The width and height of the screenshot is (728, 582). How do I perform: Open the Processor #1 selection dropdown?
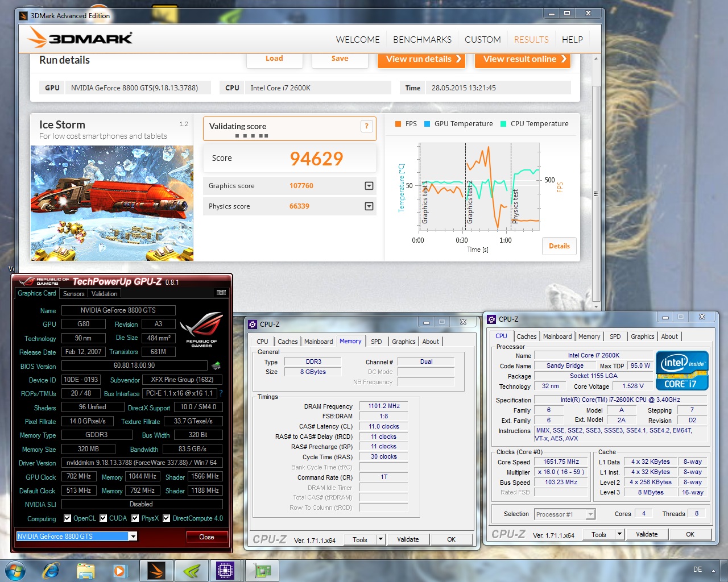tap(590, 514)
